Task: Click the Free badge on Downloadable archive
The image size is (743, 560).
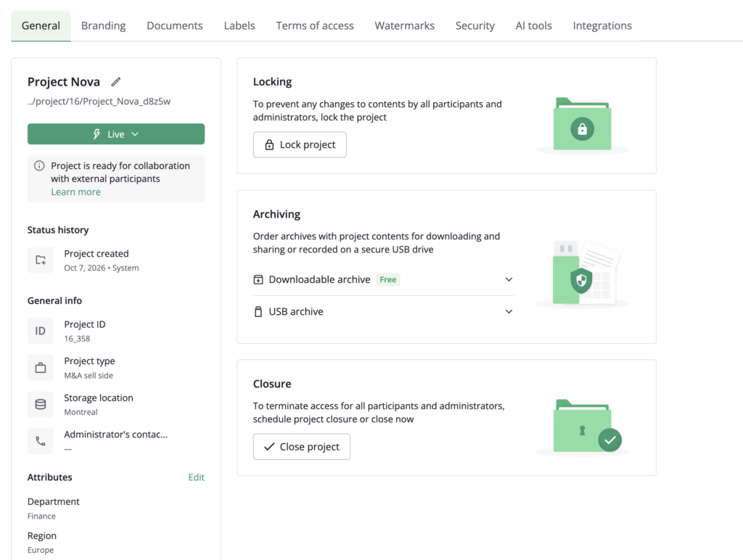Action: (388, 279)
